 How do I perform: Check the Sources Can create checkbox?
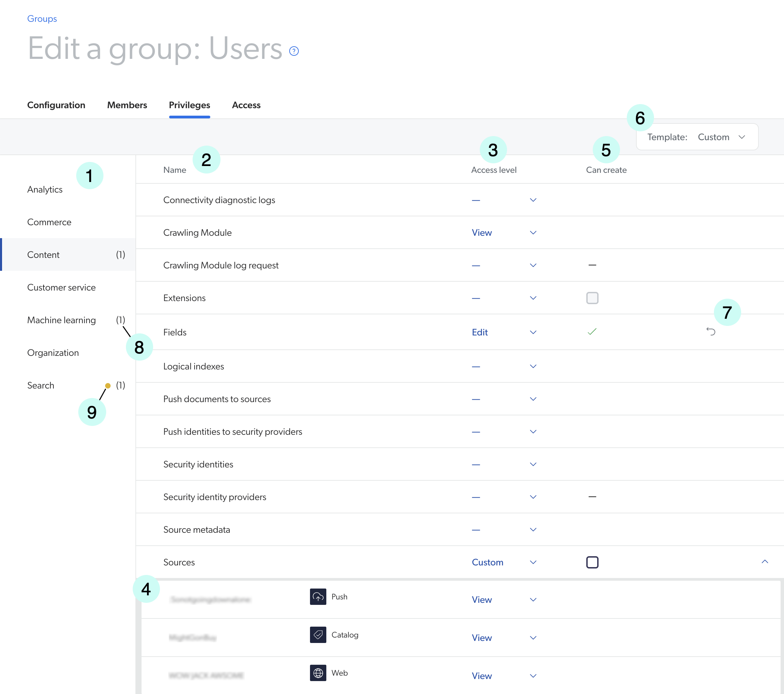coord(592,562)
